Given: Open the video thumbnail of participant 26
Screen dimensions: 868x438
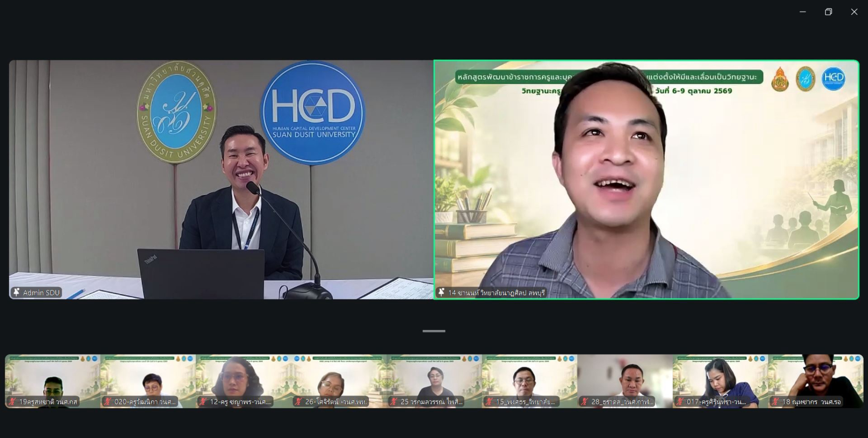Looking at the screenshot, I should click(339, 381).
